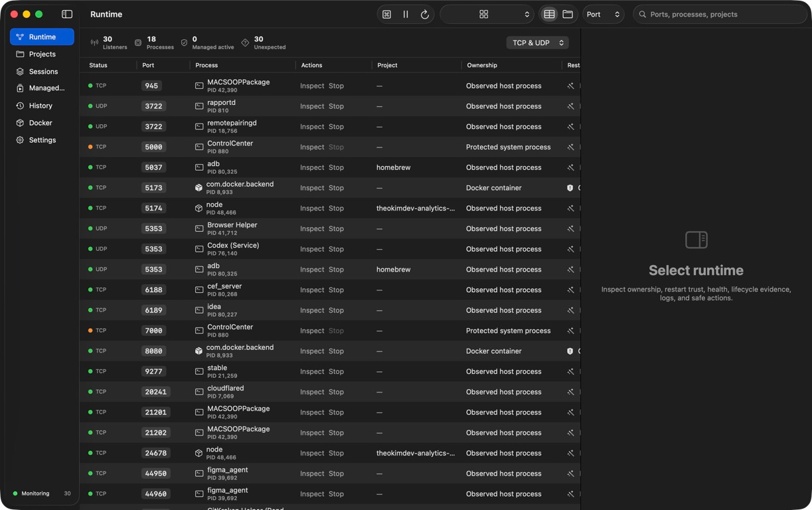Screen dimensions: 812x510
Task: Open the command palette toolbar icon
Action: coord(386,14)
